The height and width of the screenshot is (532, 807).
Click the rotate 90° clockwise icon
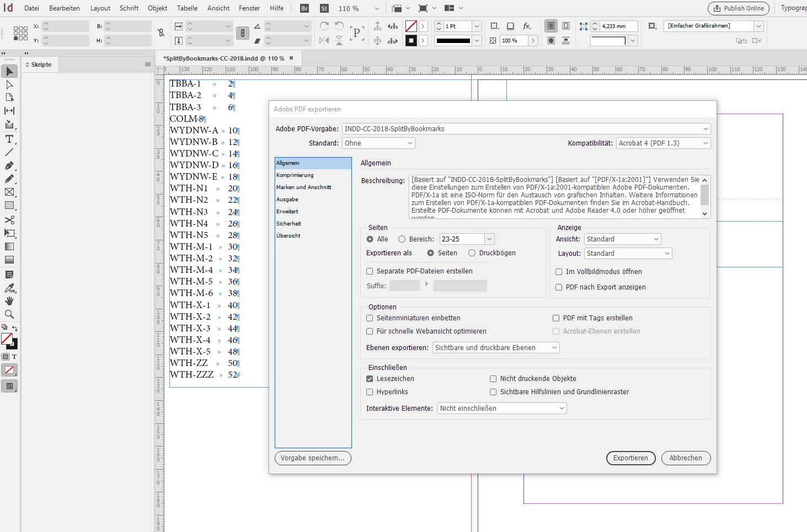324,26
